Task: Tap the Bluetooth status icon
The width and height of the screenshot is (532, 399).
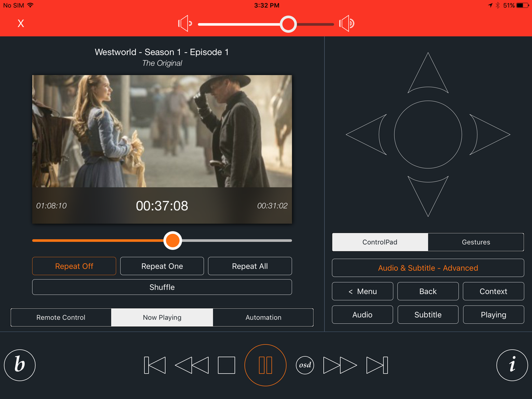Action: (497, 5)
